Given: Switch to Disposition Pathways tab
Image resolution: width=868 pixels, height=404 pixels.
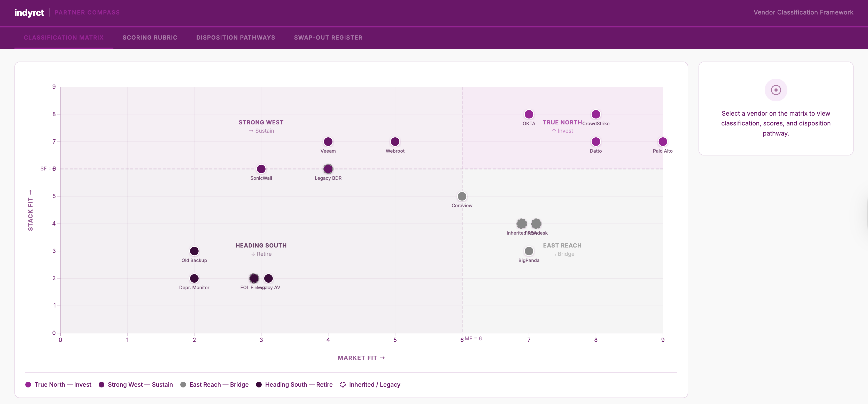Looking at the screenshot, I should [236, 38].
